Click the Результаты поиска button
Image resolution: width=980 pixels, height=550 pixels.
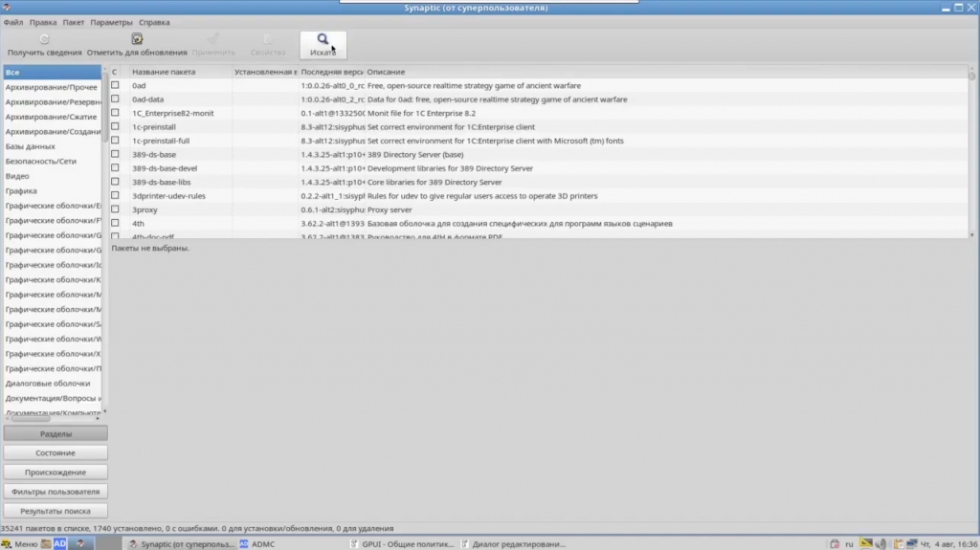(x=56, y=511)
